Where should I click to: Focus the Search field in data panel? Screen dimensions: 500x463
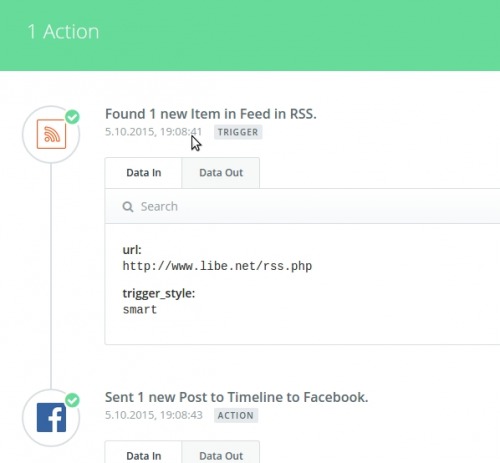click(303, 206)
